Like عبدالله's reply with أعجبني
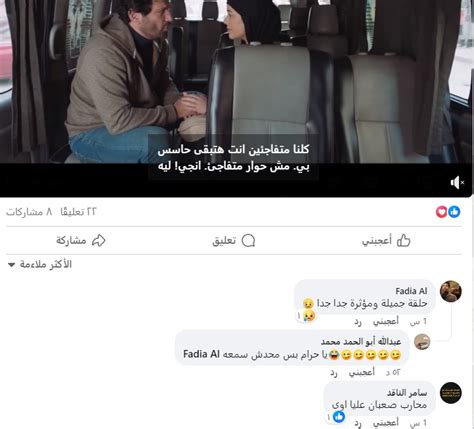 point(362,372)
